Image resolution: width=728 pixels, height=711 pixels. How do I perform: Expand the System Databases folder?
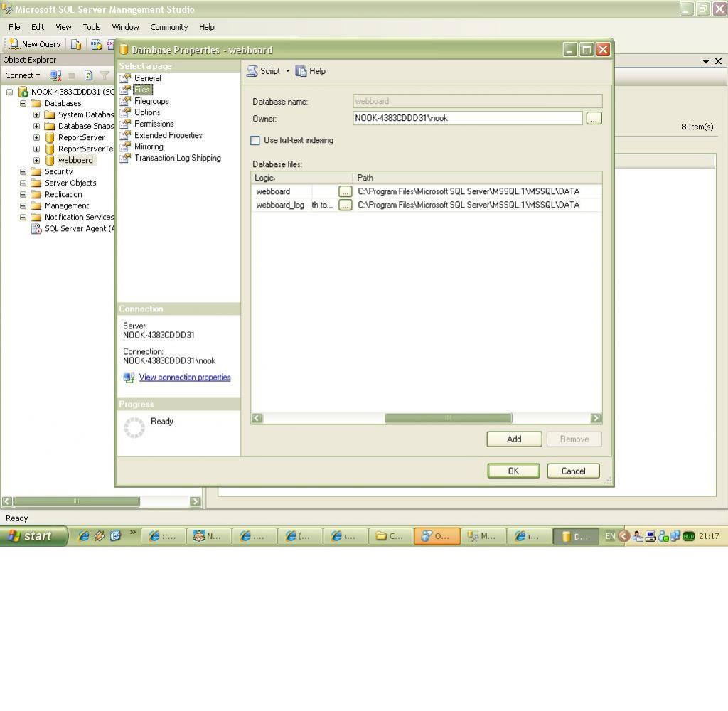(x=36, y=114)
